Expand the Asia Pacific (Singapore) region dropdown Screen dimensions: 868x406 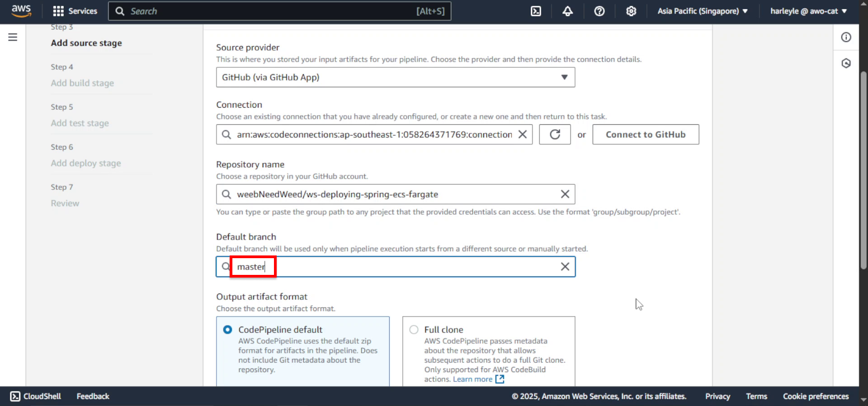point(703,11)
